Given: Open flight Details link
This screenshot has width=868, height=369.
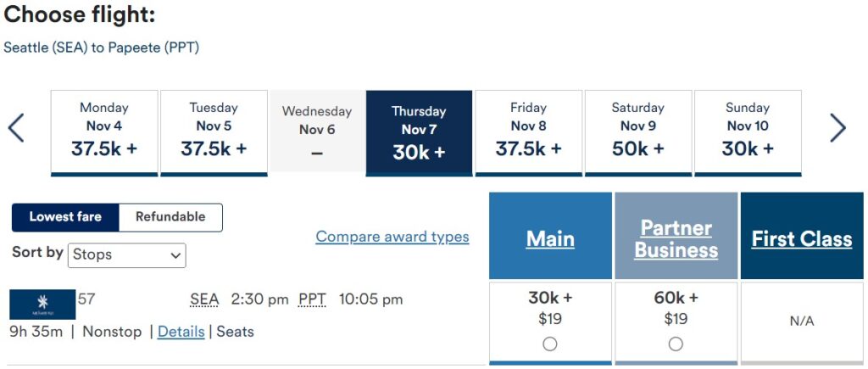Looking at the screenshot, I should point(181,332).
